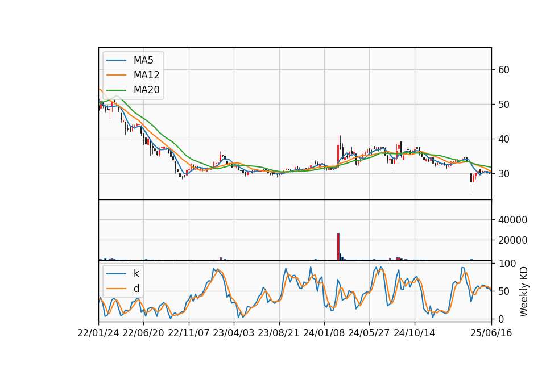Click the d legend label in the KD panel
Screen dimensions: 546x392
point(136,289)
